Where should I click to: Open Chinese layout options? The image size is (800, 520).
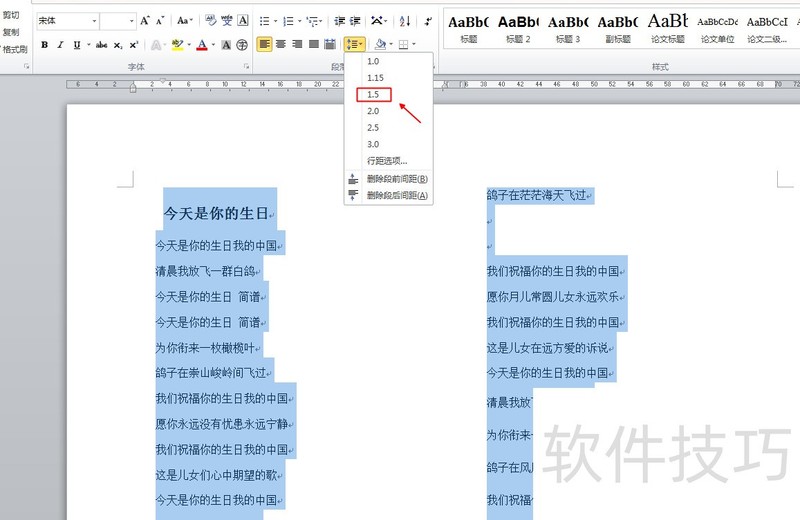[x=378, y=21]
